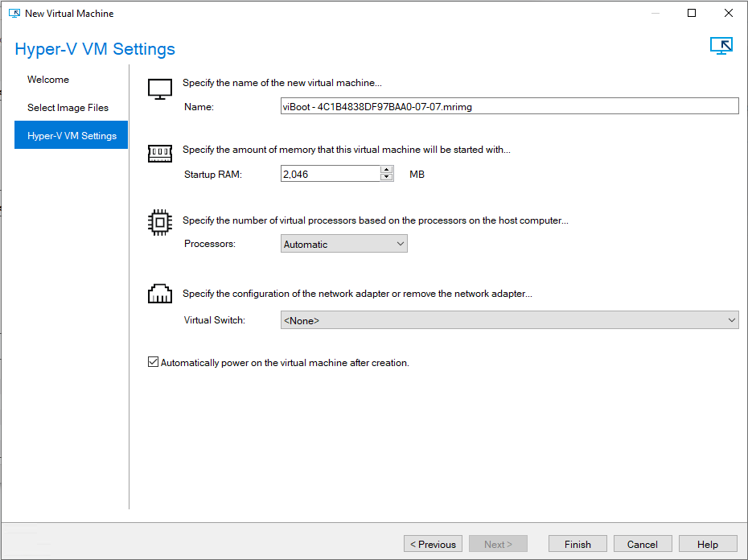Click the title bar New Virtual Machine icon

(14, 14)
